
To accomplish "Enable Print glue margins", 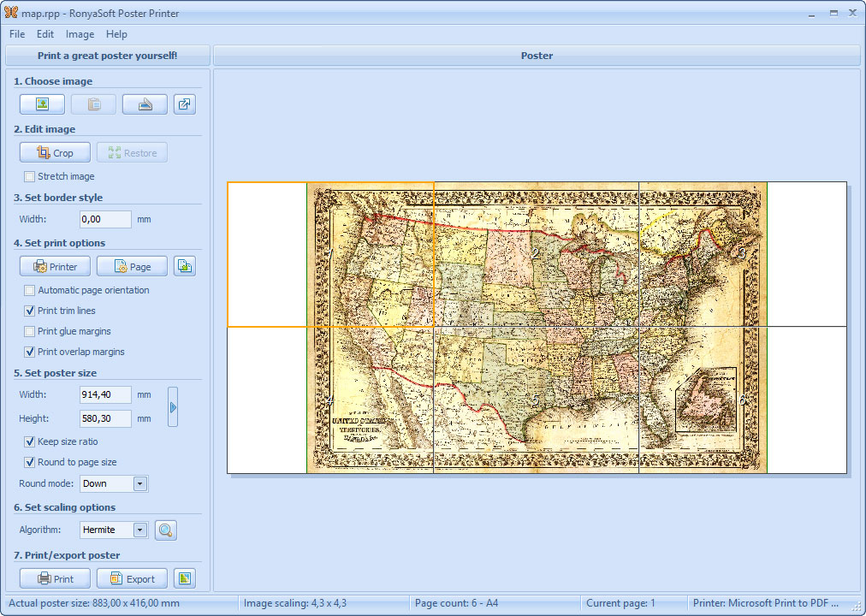I will pos(28,331).
